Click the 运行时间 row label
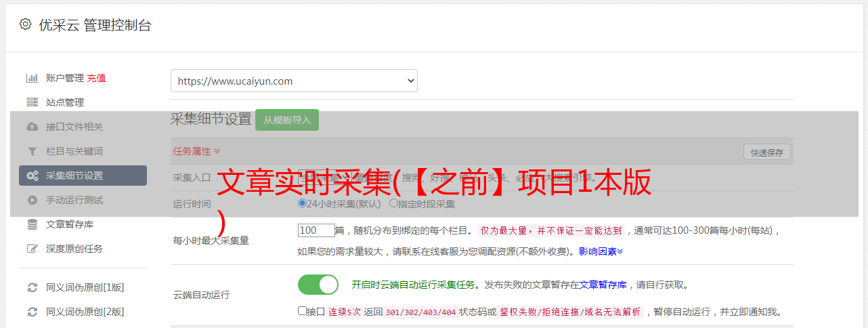Screen dimensions: 868x328 [x=192, y=203]
